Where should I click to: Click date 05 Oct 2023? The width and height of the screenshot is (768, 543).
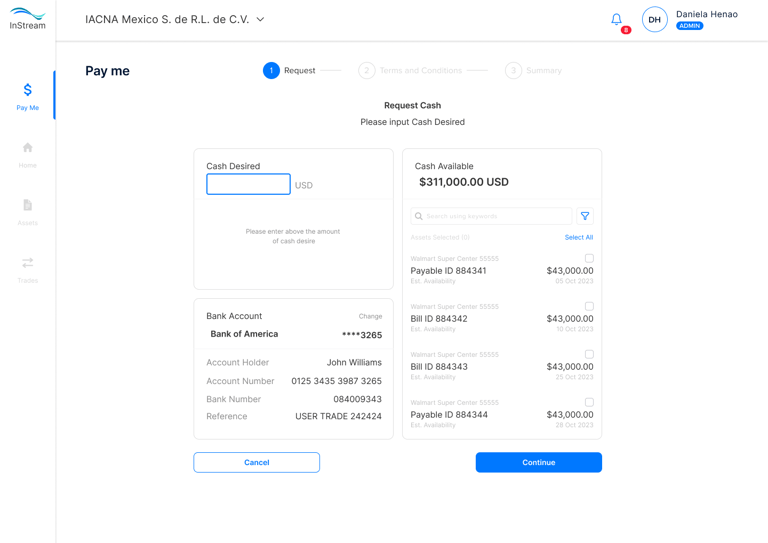click(x=574, y=281)
